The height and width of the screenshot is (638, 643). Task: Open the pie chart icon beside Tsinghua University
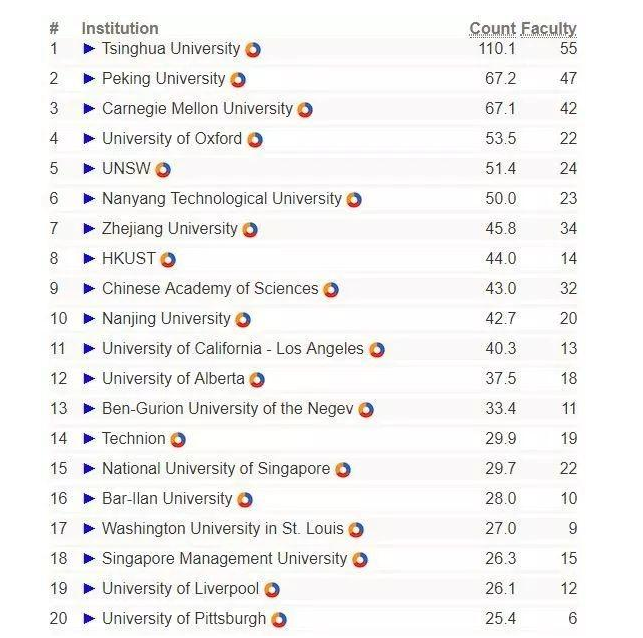(x=253, y=50)
